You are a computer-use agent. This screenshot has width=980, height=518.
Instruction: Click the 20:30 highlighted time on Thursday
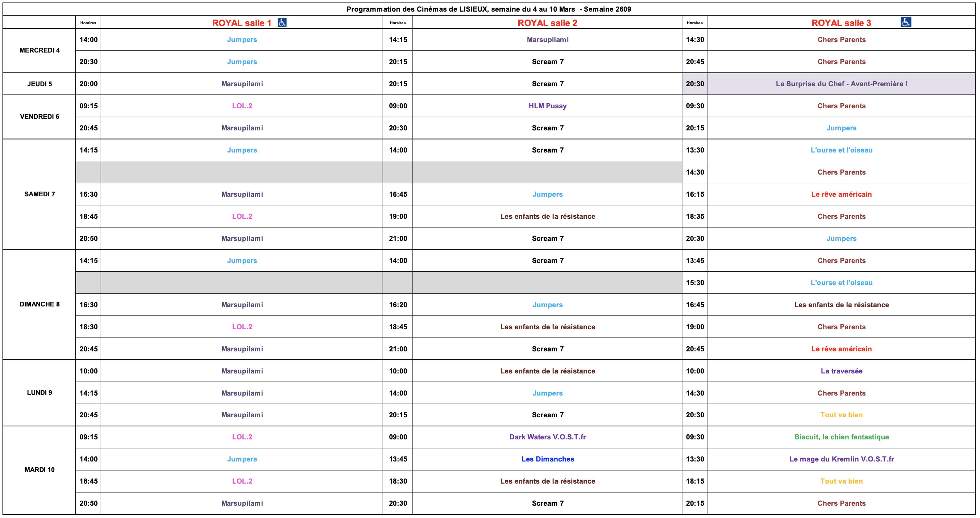695,84
